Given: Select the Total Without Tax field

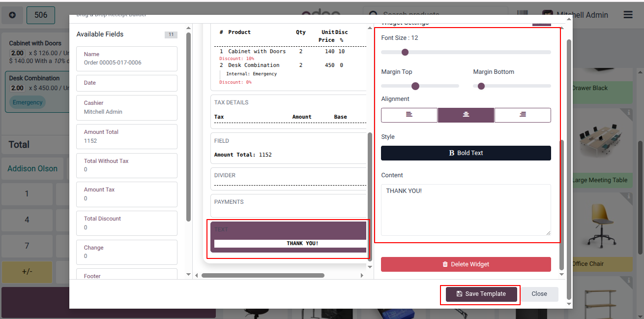Looking at the screenshot, I should coord(127,165).
